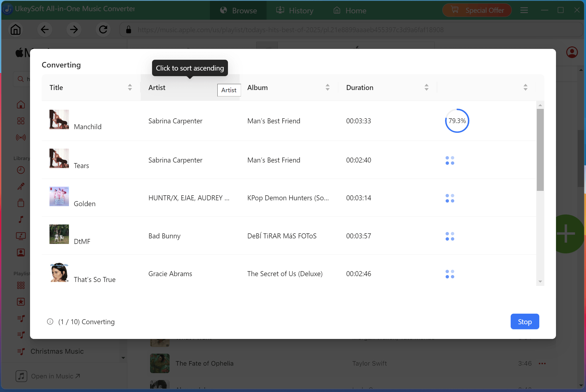Click the browser home icon near the address bar

16,29
